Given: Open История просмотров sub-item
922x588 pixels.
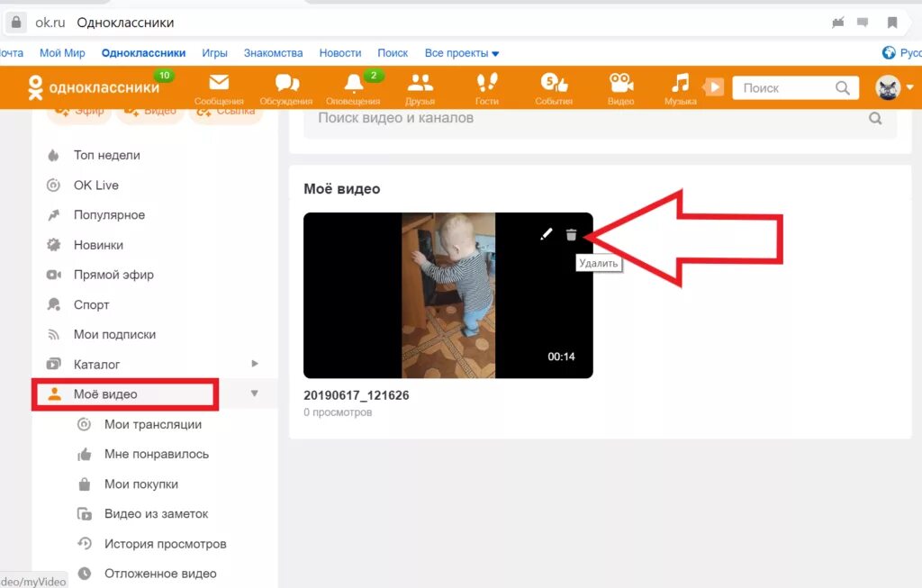Looking at the screenshot, I should tap(166, 544).
